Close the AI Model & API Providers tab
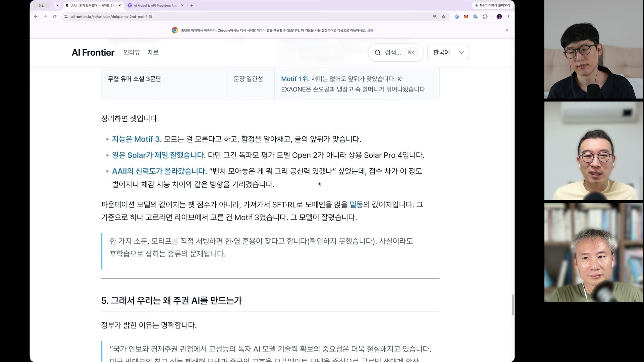644x362 pixels. [x=182, y=5]
